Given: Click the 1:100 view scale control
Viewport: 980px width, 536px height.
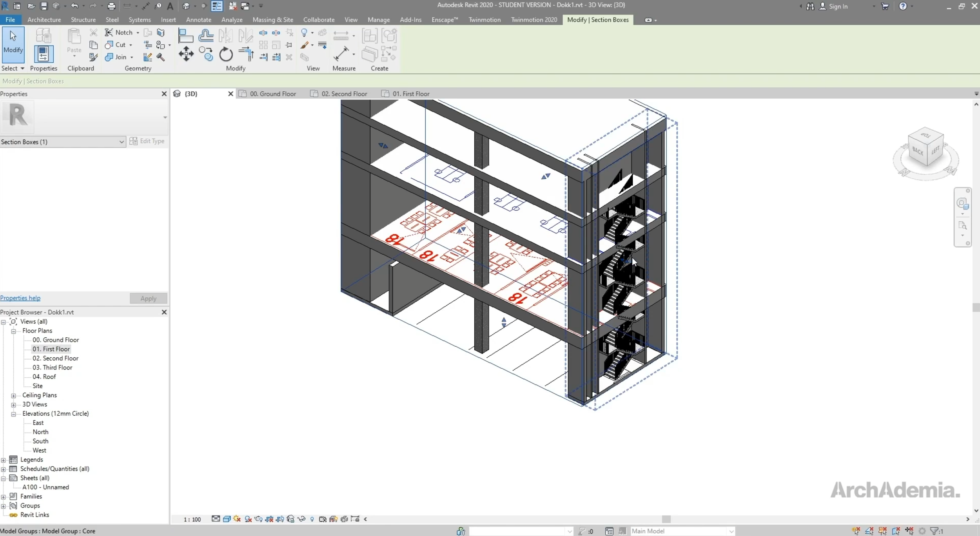Looking at the screenshot, I should tap(191, 519).
